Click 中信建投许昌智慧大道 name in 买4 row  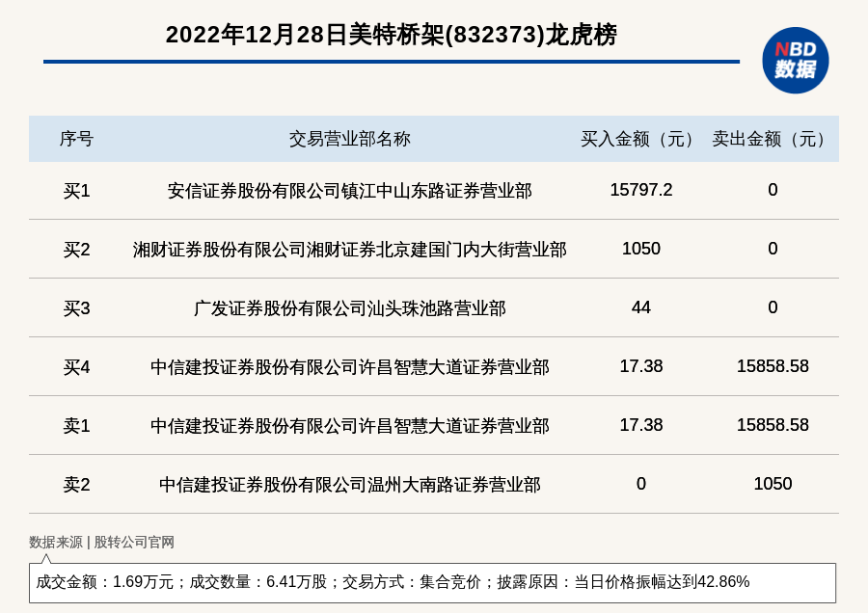pyautogui.click(x=350, y=367)
